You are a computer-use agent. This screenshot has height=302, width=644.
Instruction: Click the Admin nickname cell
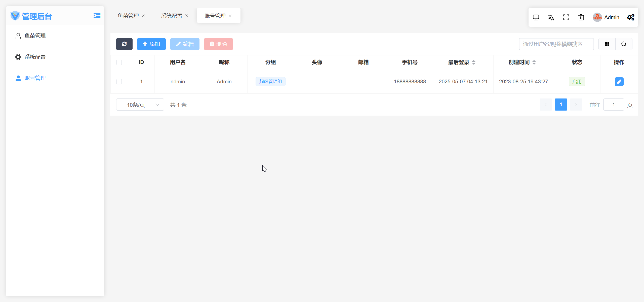(224, 82)
